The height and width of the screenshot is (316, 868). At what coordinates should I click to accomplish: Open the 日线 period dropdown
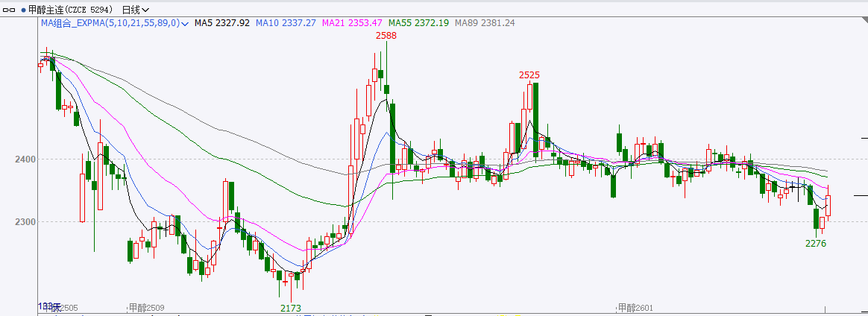click(135, 10)
